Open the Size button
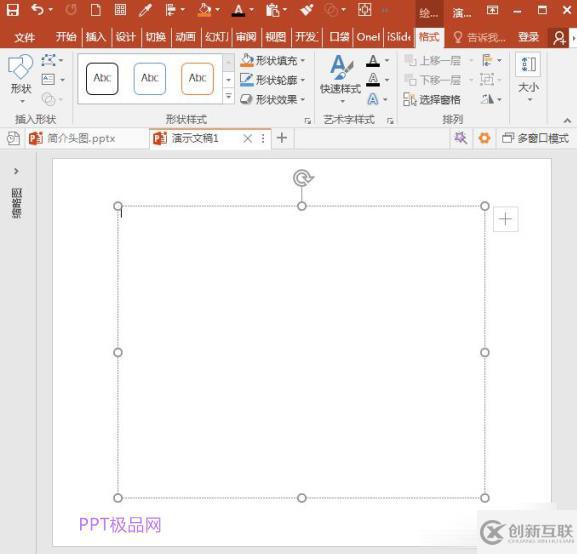 click(x=528, y=78)
